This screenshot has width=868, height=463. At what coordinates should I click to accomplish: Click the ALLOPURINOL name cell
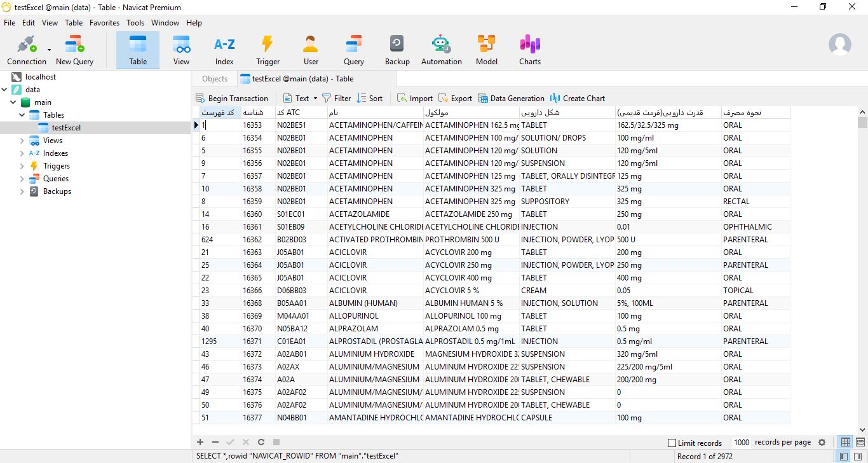[375, 316]
